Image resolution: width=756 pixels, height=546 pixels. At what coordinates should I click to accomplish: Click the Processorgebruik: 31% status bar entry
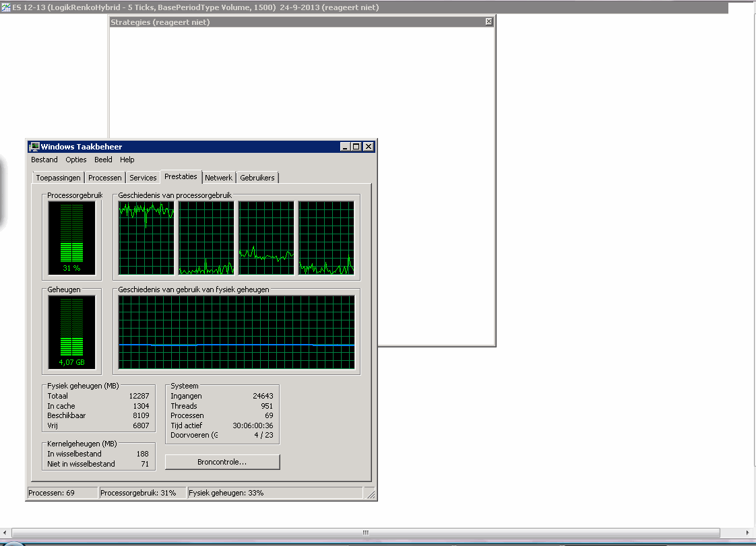pos(142,493)
